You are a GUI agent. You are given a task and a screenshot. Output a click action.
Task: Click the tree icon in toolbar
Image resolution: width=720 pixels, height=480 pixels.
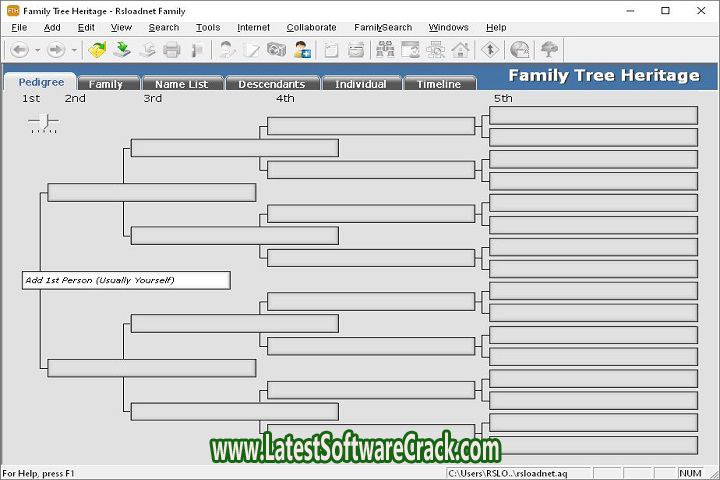tap(549, 49)
